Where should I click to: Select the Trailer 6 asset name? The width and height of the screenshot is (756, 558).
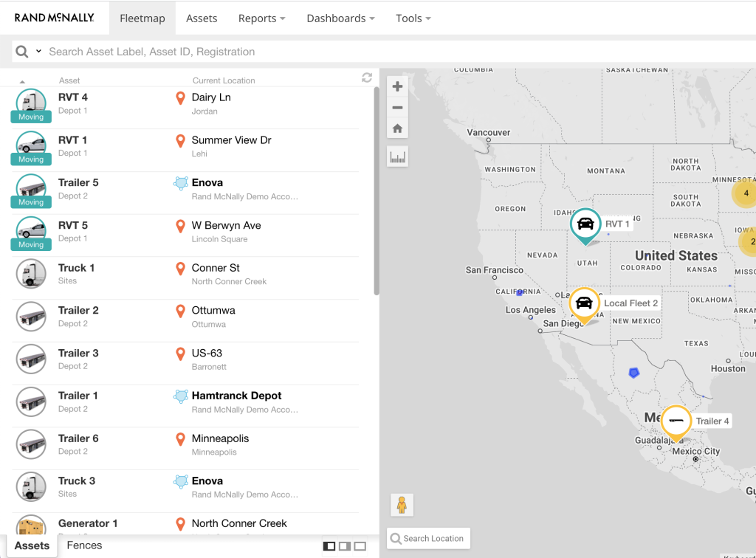click(78, 438)
